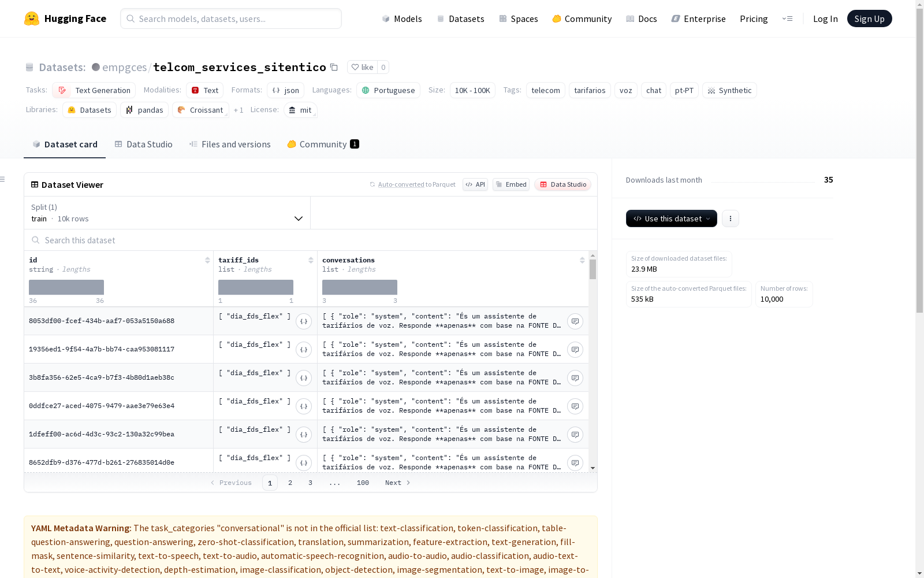Image resolution: width=924 pixels, height=578 pixels.
Task: Sort by the id column
Action: coord(207,260)
